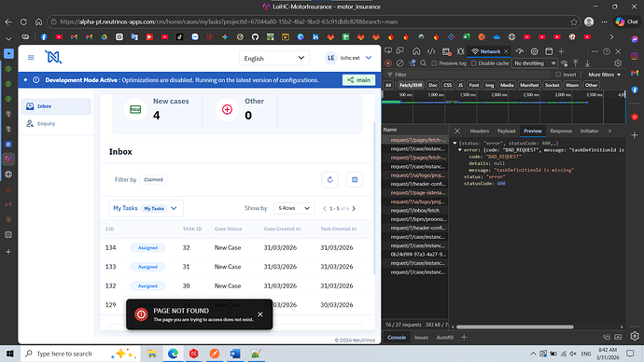This screenshot has height=362, width=644.
Task: Check the Invert filter checkbox
Action: pyautogui.click(x=558, y=75)
